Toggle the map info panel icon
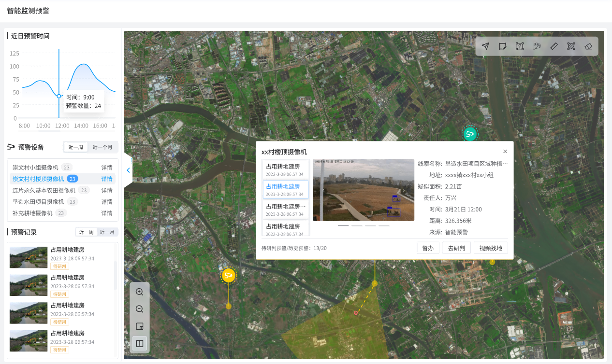The height and width of the screenshot is (364, 612). 140,343
